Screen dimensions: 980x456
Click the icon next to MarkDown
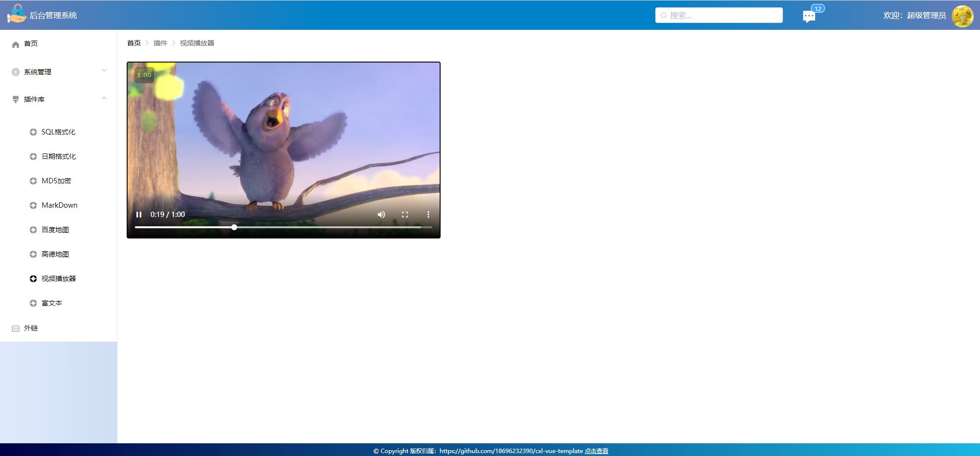[33, 205]
